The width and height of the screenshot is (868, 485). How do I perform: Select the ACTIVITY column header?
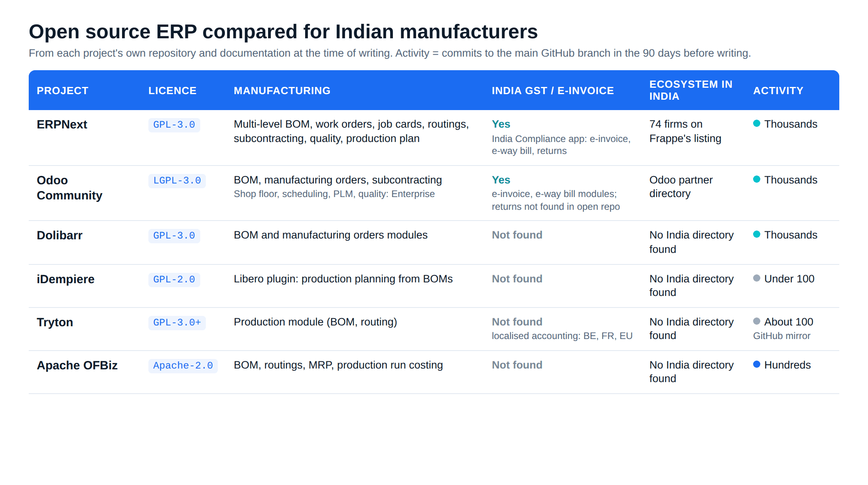[x=778, y=91]
